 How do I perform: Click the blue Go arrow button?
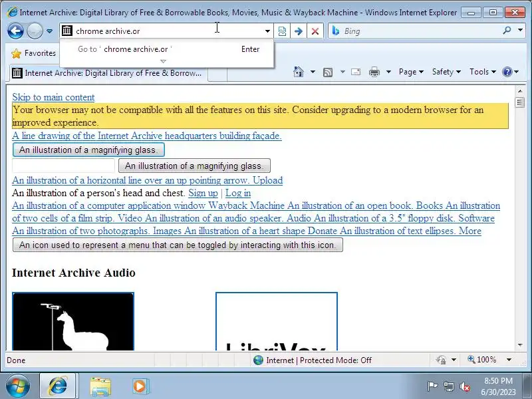(298, 31)
